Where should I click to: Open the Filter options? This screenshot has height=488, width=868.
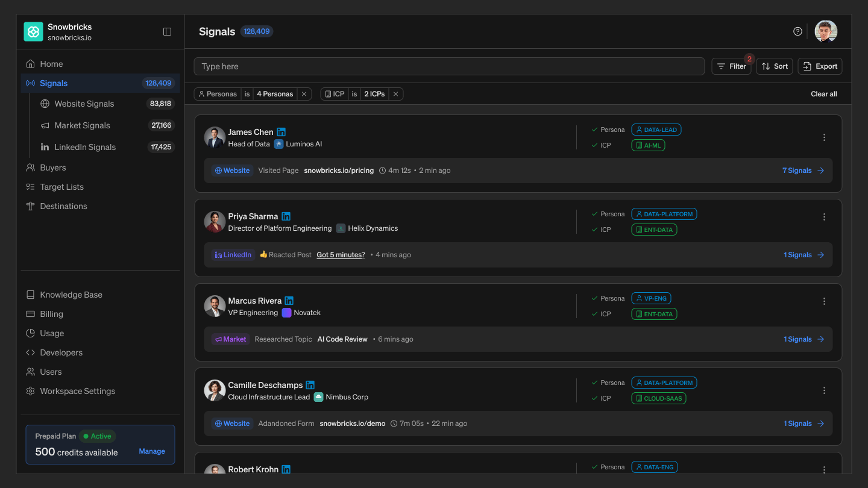[731, 66]
